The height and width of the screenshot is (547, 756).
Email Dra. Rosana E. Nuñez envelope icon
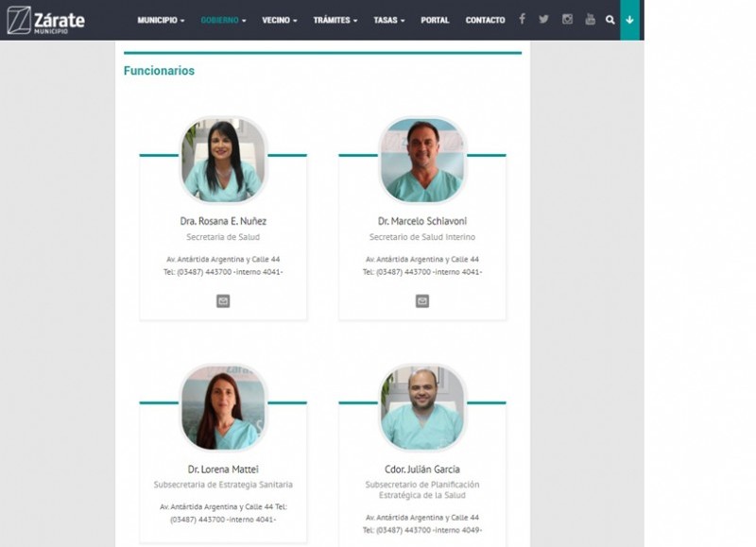coord(223,300)
